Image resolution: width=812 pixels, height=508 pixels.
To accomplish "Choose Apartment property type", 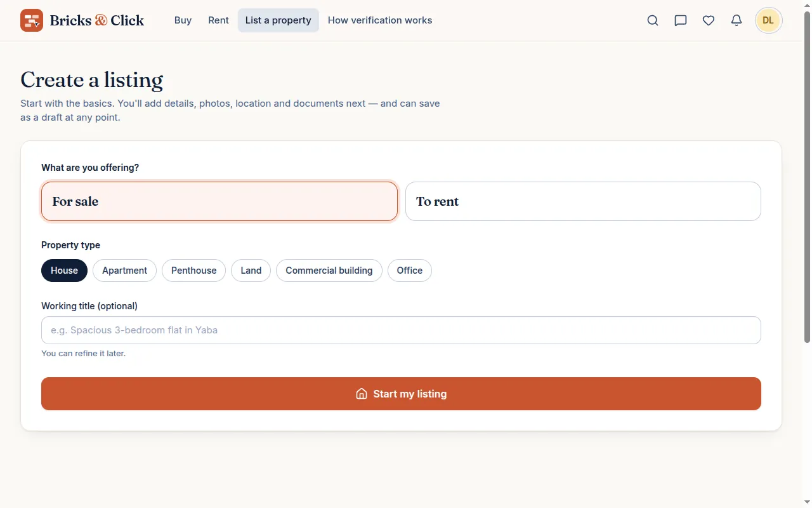I will point(124,271).
